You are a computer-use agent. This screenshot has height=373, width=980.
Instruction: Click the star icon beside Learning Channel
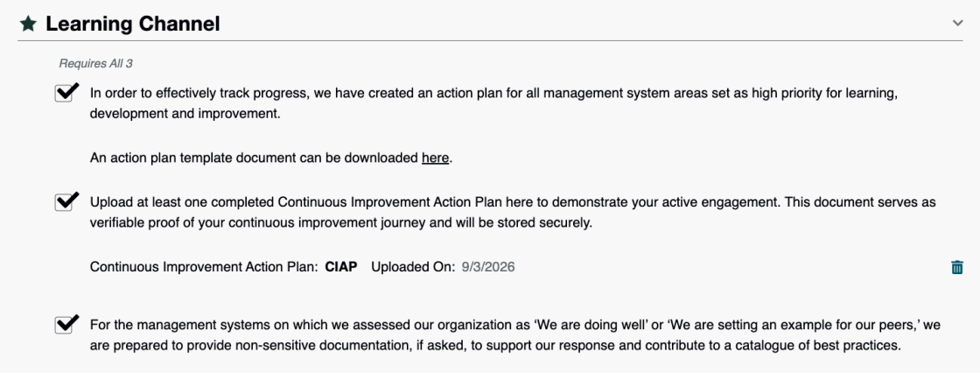pos(28,24)
